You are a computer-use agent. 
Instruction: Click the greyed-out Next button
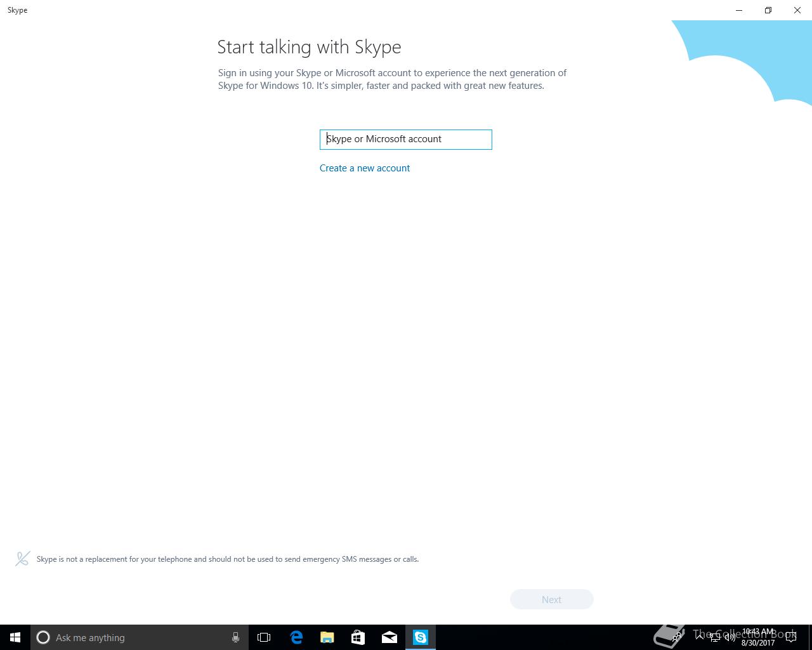[552, 599]
